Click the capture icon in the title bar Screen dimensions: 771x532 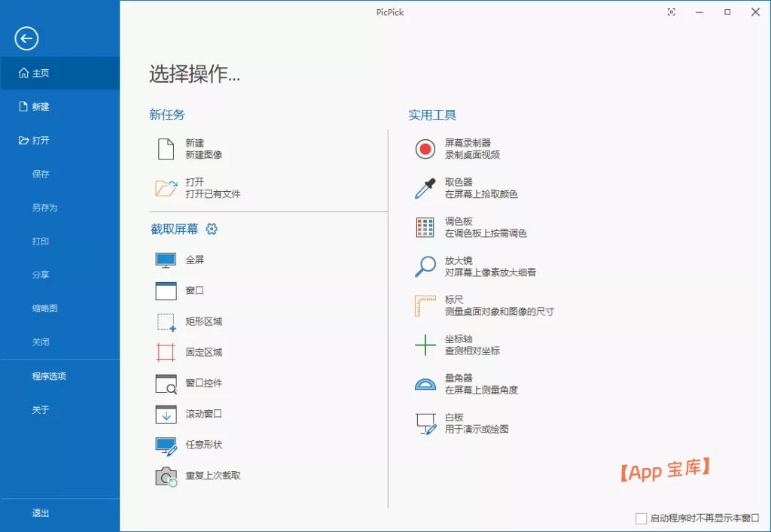[671, 12]
